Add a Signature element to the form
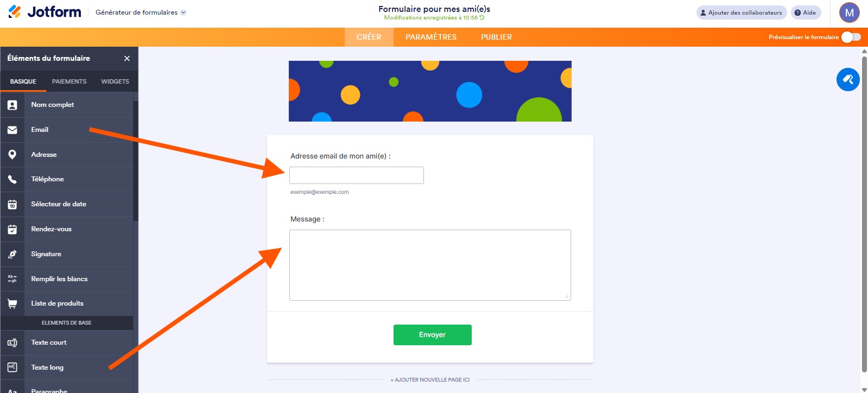The height and width of the screenshot is (393, 868). [45, 253]
